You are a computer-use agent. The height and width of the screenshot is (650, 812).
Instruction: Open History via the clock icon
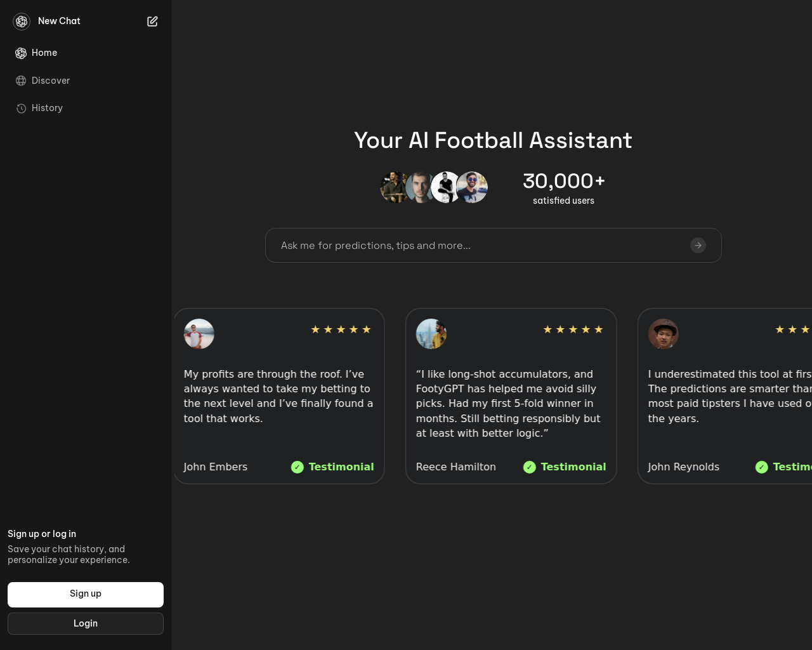coord(21,109)
